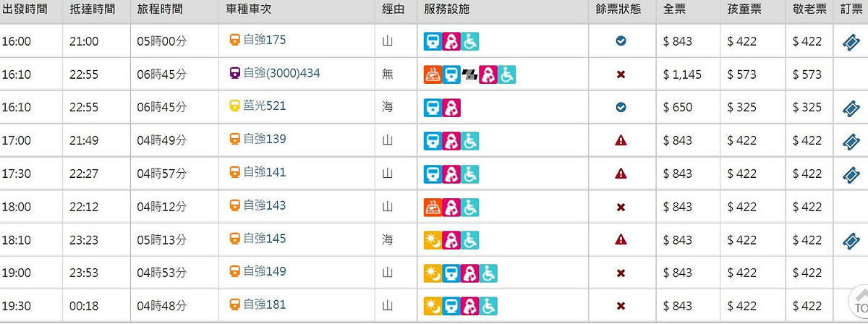
Task: Open train details for 自強149
Action: pyautogui.click(x=265, y=271)
